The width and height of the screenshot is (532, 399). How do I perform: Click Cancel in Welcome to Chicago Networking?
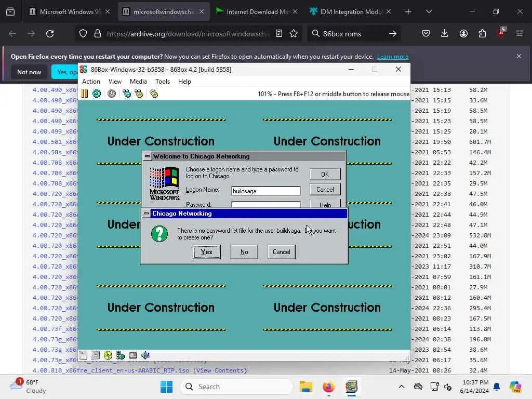325,190
